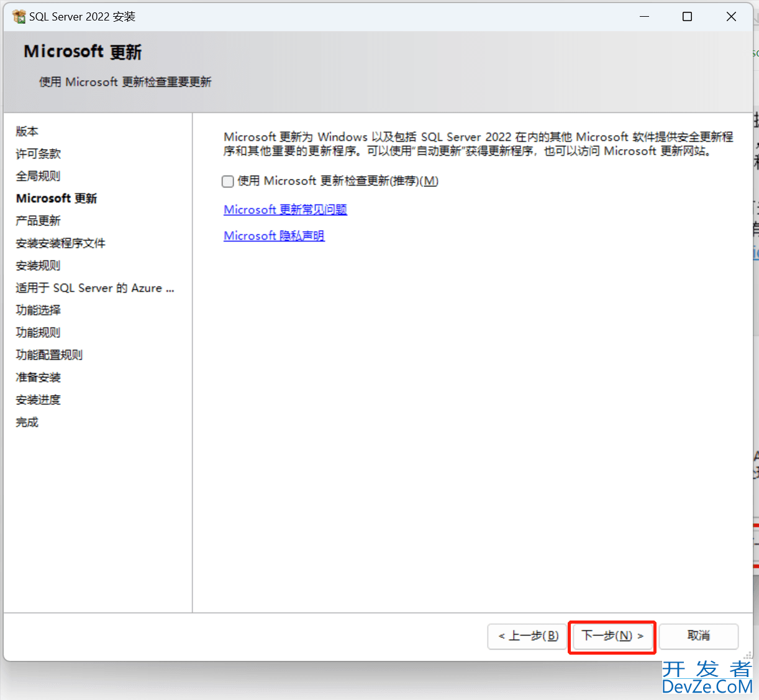Enable the Microsoft Update check checkbox

(x=228, y=181)
